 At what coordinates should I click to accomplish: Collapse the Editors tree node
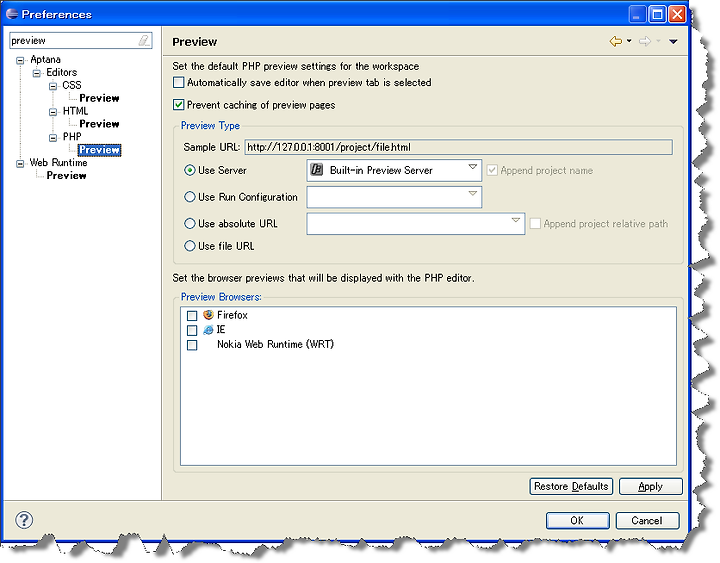[x=36, y=73]
